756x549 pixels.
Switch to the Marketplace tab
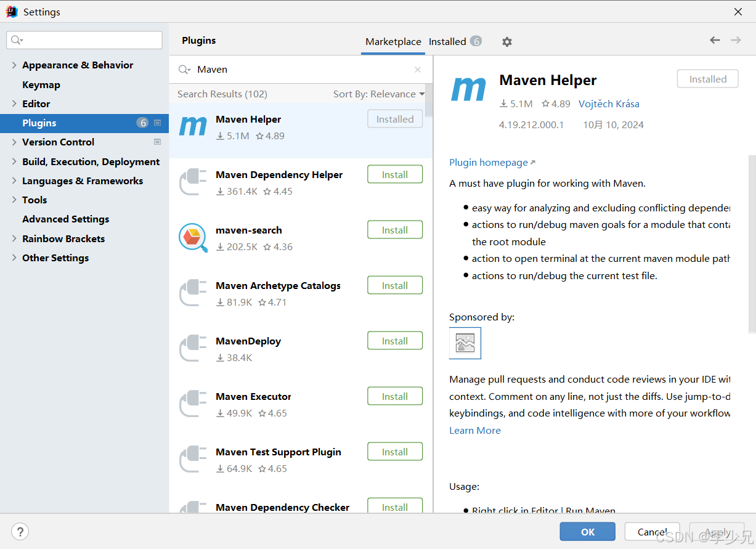click(x=393, y=42)
